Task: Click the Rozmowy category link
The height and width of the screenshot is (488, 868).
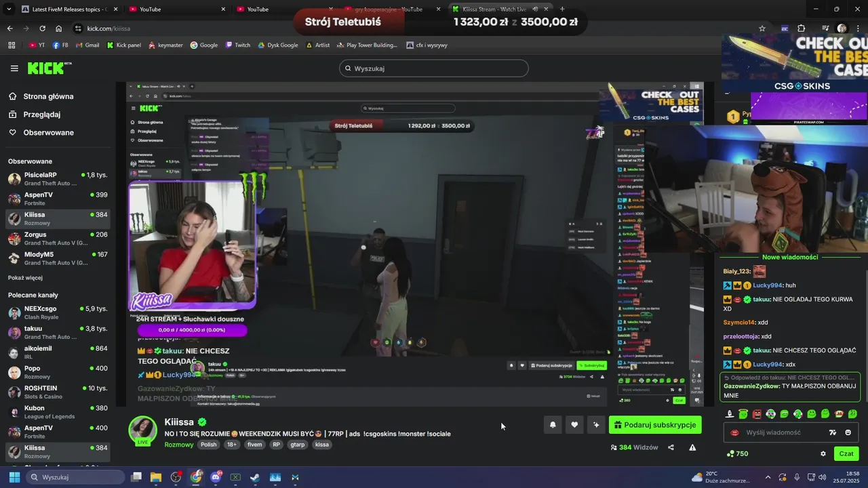Action: coord(179,445)
